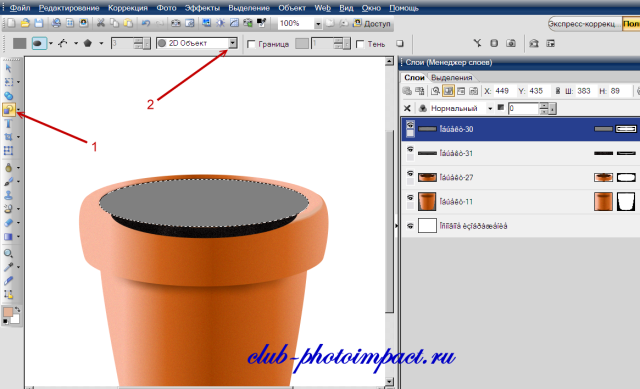Click the Экспресс-коррекция button

[584, 24]
